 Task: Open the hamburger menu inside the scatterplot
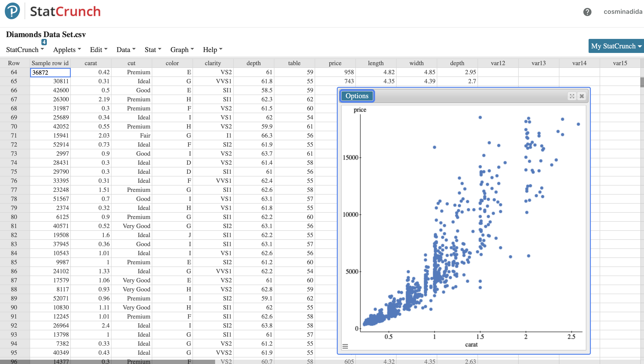click(x=346, y=346)
